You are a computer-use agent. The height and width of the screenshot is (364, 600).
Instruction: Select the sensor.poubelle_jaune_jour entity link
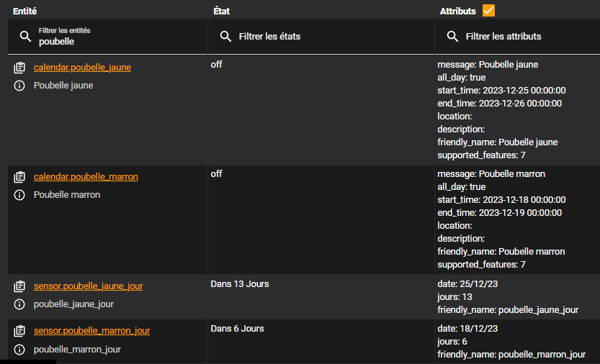(x=89, y=286)
